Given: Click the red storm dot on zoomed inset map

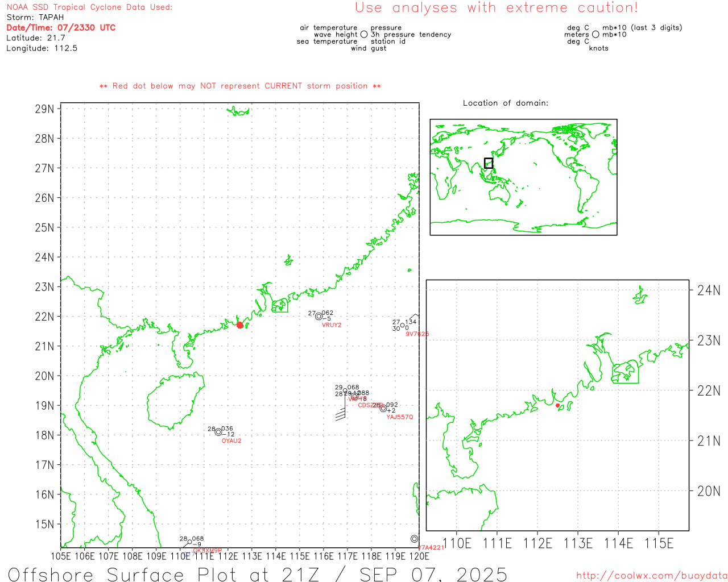Looking at the screenshot, I should 557,405.
